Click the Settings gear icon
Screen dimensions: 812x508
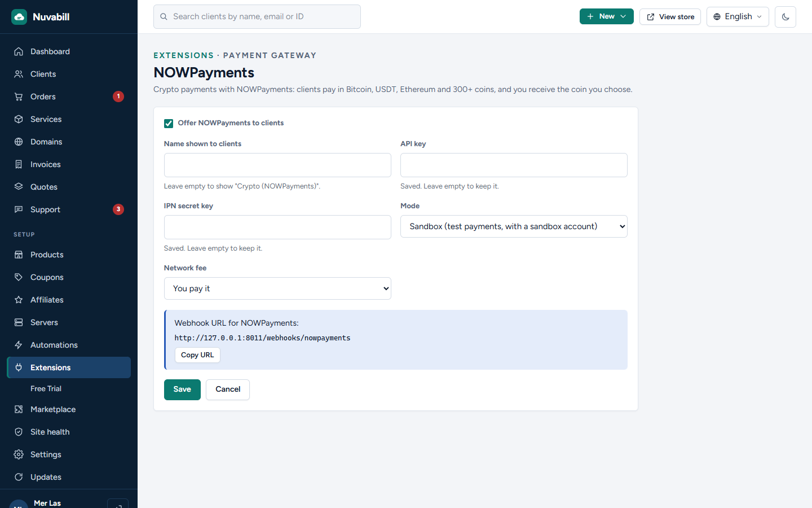tap(19, 454)
